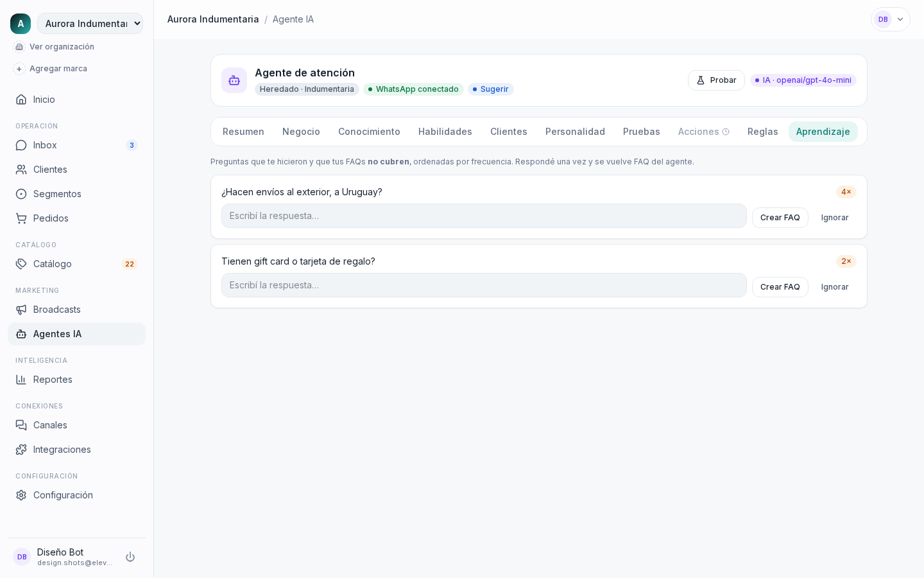Click the purple bot icon beside Agente de atención
Screen dimensions: 924x578
click(234, 80)
